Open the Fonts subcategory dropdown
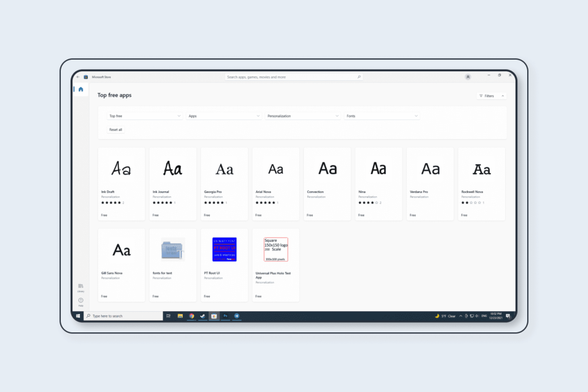The height and width of the screenshot is (392, 588). tap(381, 115)
